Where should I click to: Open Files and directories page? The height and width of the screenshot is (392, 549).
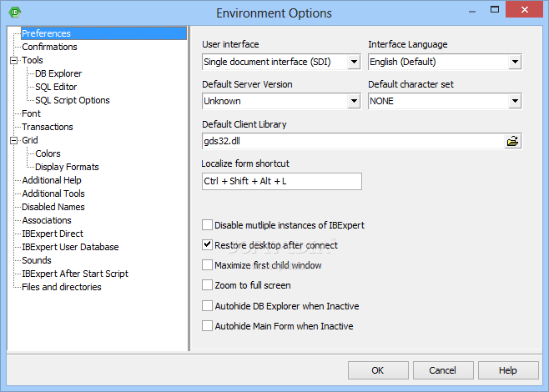62,287
